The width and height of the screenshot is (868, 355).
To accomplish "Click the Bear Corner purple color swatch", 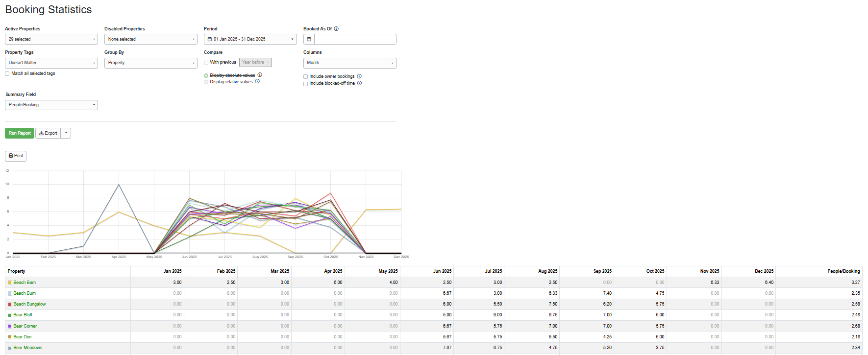I will pyautogui.click(x=10, y=326).
